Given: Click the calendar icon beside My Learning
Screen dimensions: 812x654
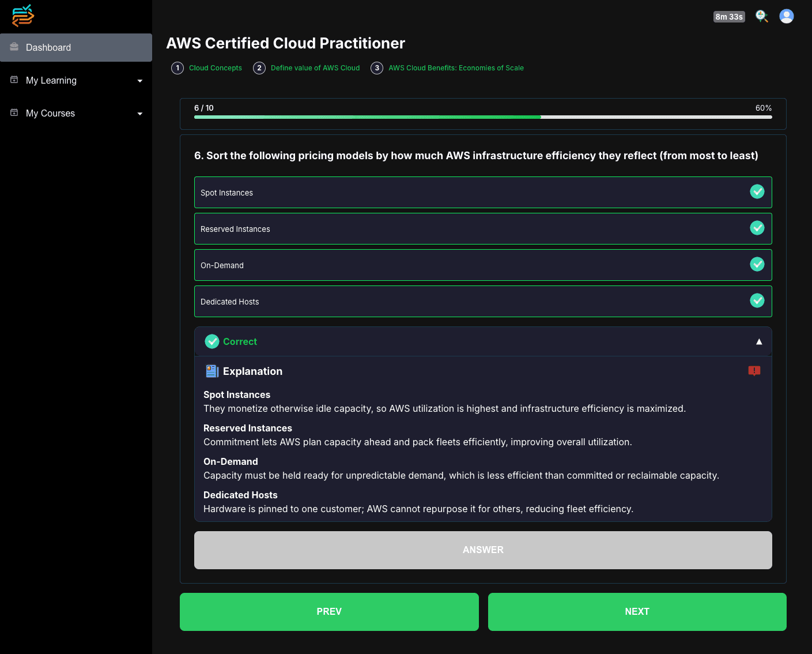Looking at the screenshot, I should 13,80.
